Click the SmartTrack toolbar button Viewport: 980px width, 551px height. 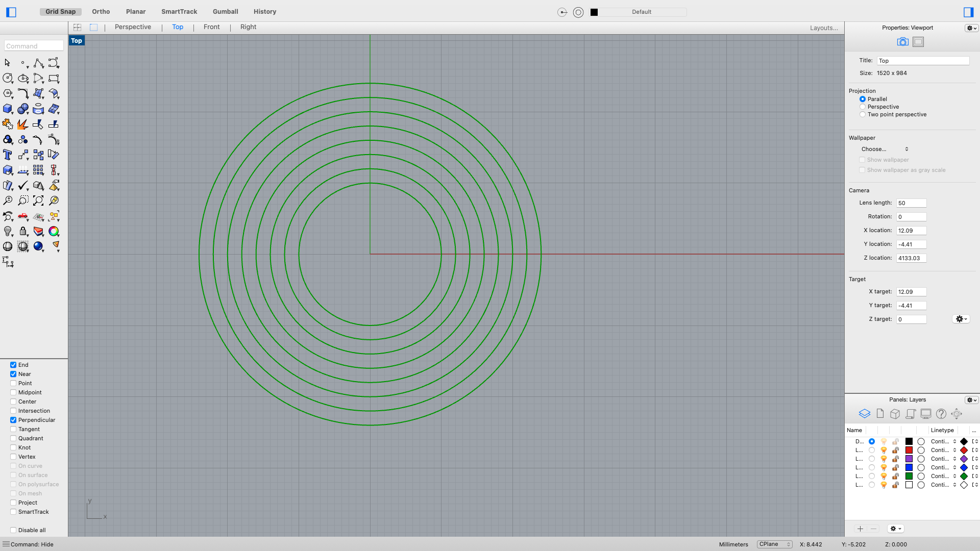(179, 11)
